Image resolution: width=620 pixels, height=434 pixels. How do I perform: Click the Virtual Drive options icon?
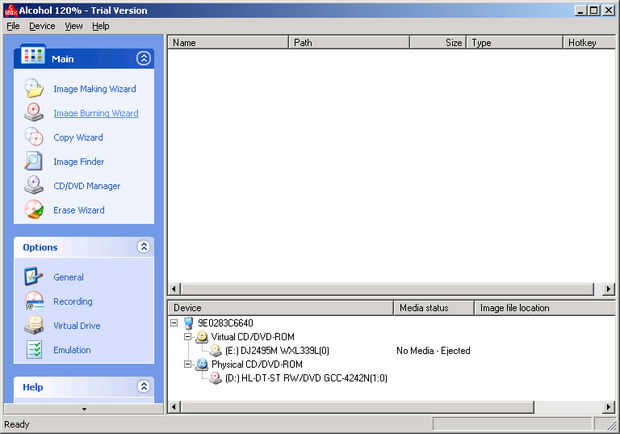pos(34,325)
